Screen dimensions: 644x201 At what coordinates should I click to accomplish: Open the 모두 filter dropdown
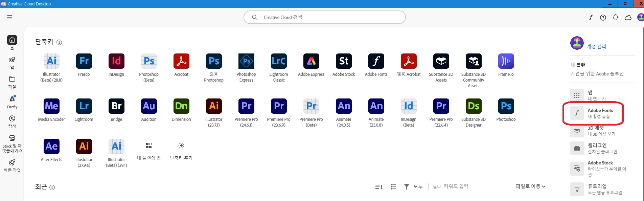[x=413, y=186]
